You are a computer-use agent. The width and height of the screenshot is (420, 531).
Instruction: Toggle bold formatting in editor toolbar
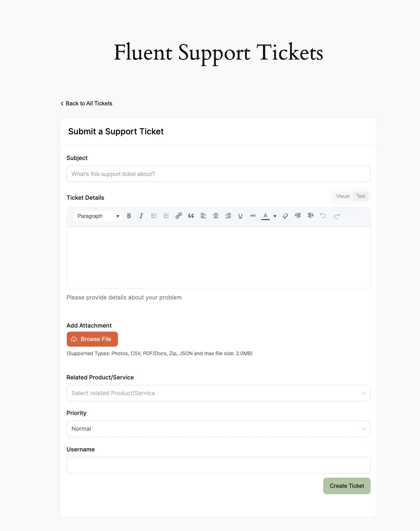click(129, 216)
